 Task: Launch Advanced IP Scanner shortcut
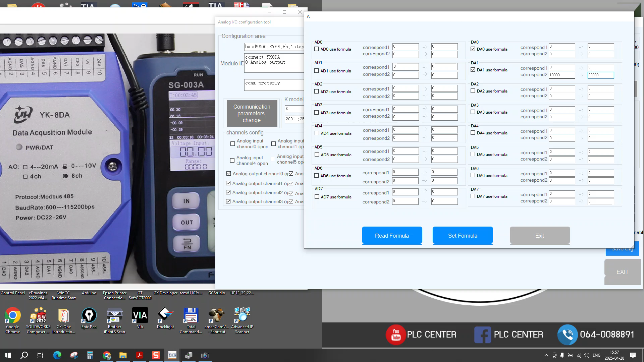point(242,315)
